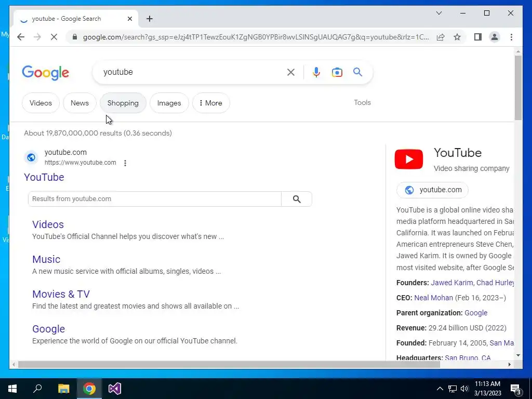
Task: Click the scrollbar down arrow
Action: coord(518,355)
